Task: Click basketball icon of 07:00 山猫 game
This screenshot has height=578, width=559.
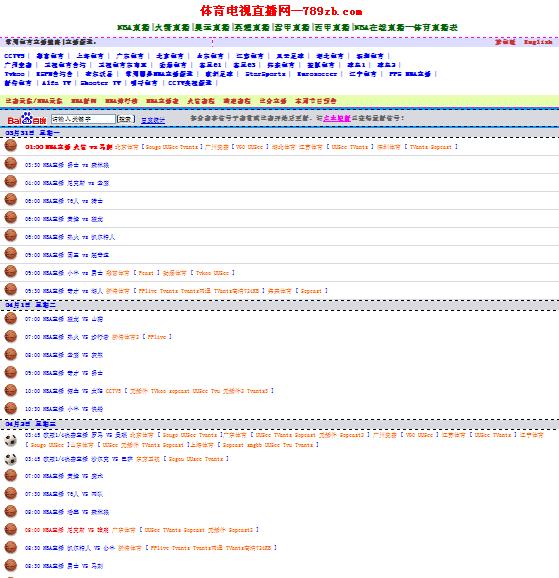Action: click(x=11, y=318)
